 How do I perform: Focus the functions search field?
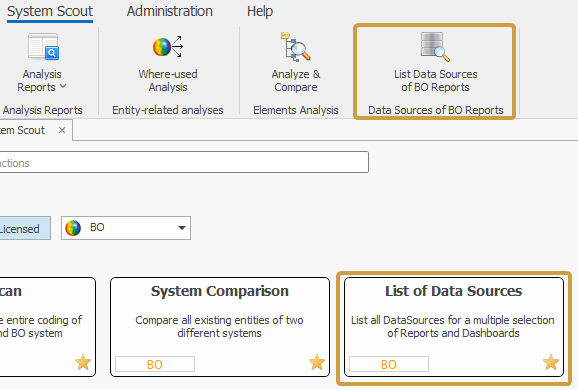(x=184, y=162)
